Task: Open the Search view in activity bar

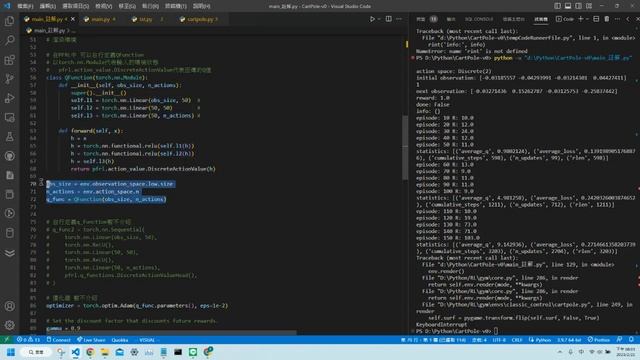Action: [x=9, y=40]
